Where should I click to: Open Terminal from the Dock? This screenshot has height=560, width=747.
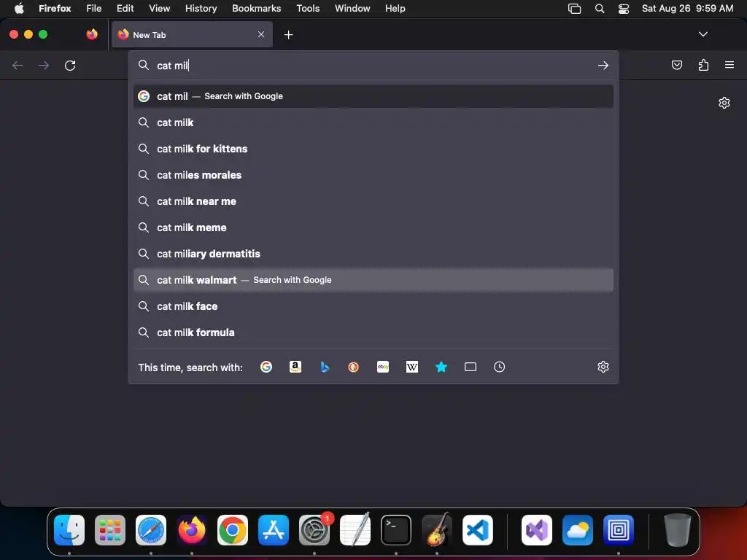[x=396, y=529]
